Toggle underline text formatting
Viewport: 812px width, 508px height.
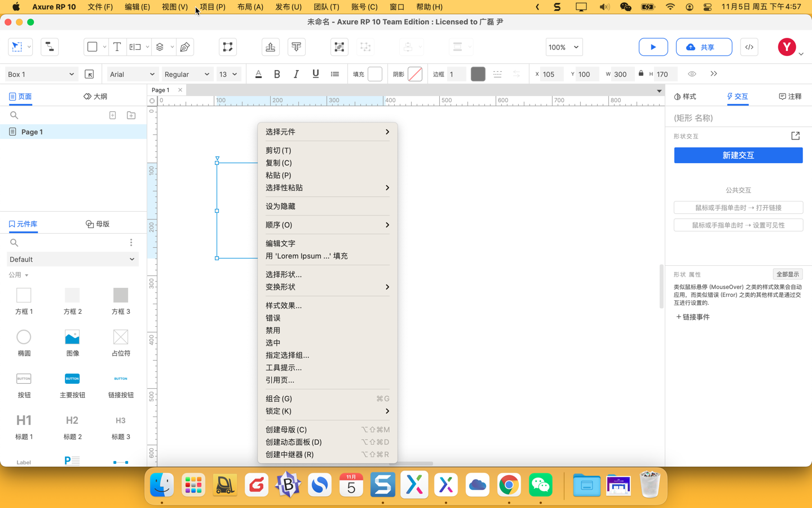pos(316,74)
